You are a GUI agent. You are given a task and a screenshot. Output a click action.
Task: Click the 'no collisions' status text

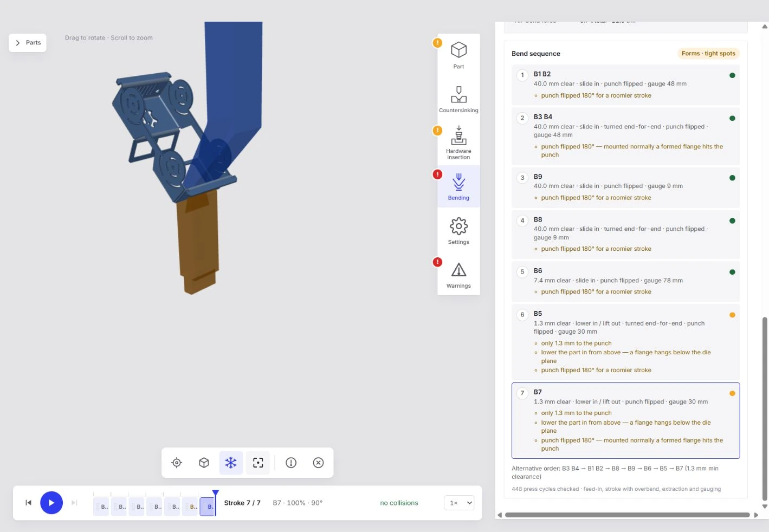(x=399, y=503)
